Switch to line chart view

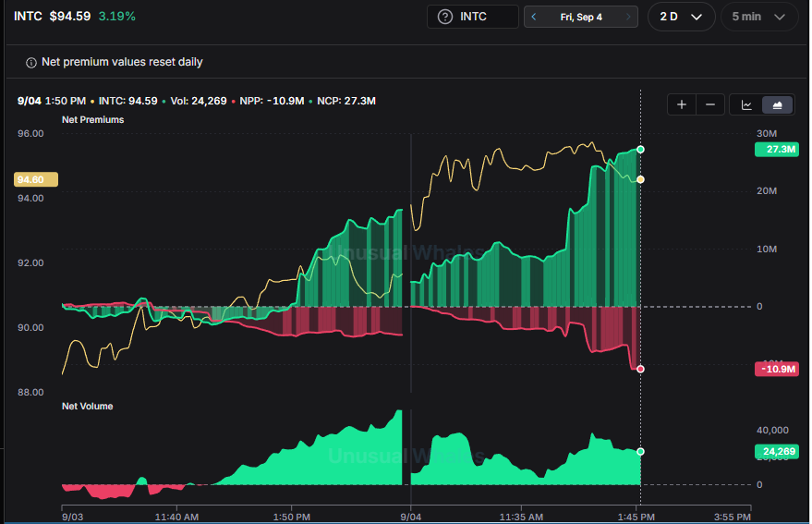[746, 104]
